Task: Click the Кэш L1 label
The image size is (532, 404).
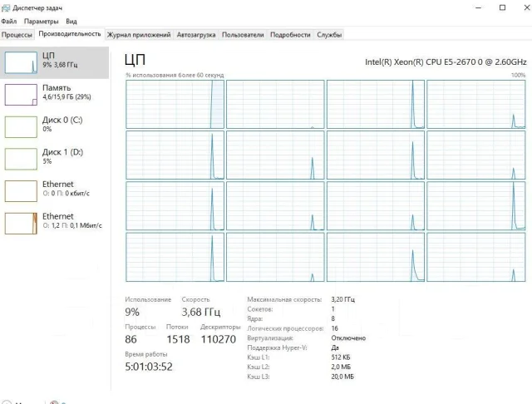Action: [x=259, y=357]
